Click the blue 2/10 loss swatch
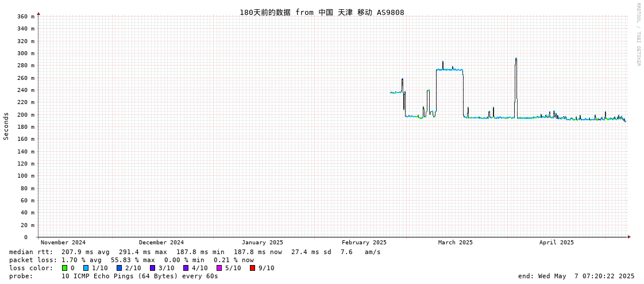Screen dimensions: 644x284 119,268
